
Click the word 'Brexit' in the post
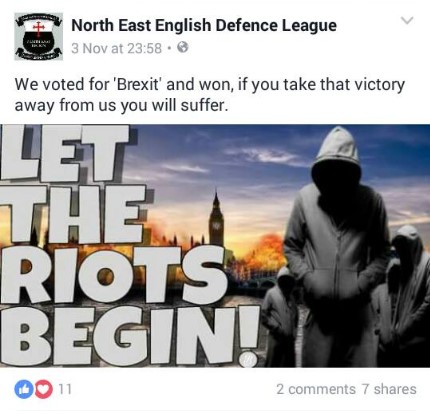tap(138, 84)
